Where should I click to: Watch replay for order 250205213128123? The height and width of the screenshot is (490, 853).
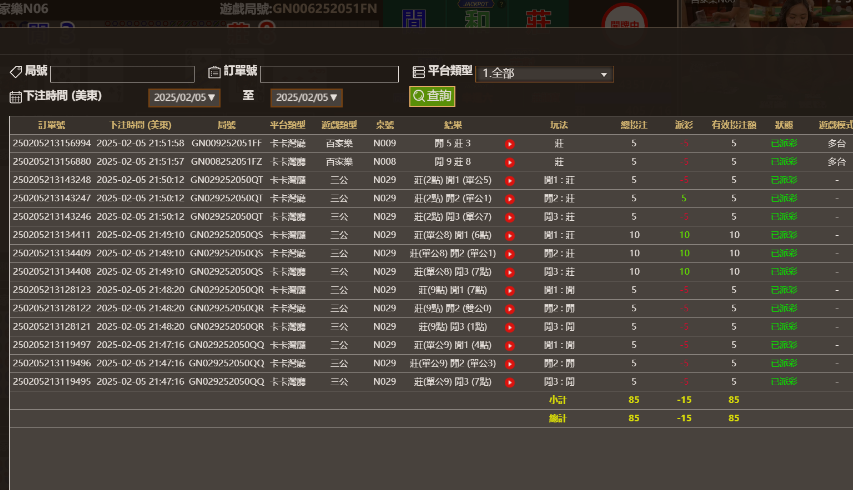[x=510, y=290]
